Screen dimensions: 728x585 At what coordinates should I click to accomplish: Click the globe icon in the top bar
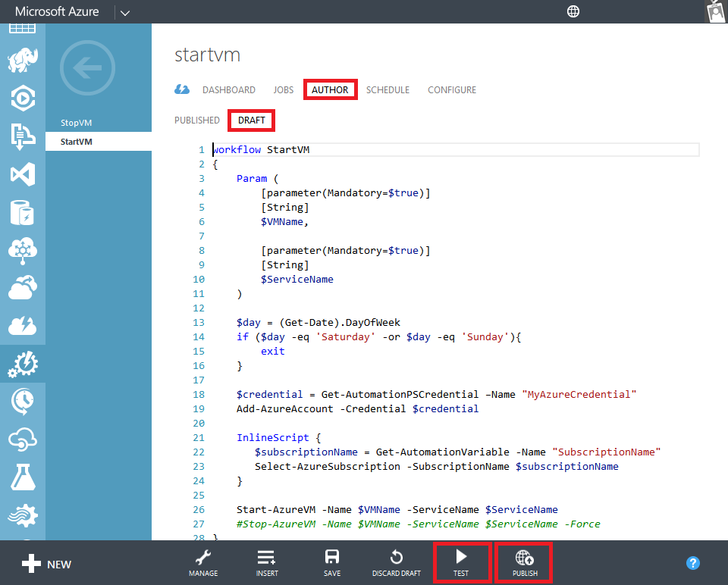573,11
